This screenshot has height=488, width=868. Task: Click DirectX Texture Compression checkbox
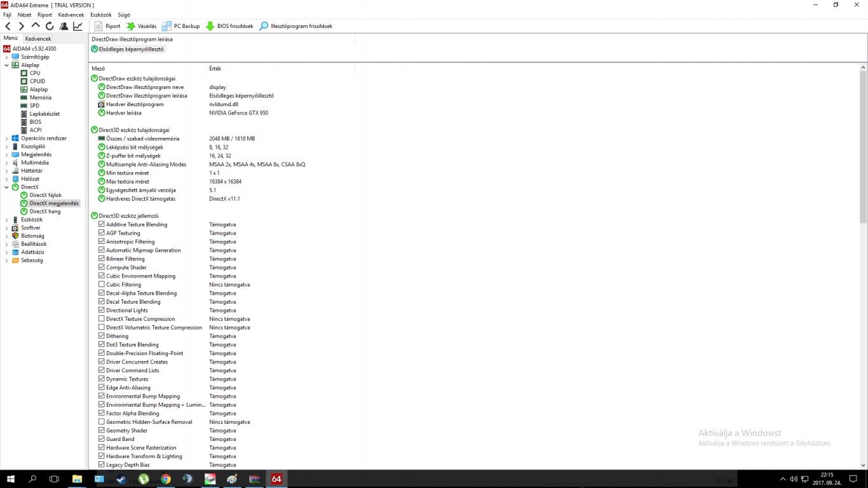click(102, 319)
